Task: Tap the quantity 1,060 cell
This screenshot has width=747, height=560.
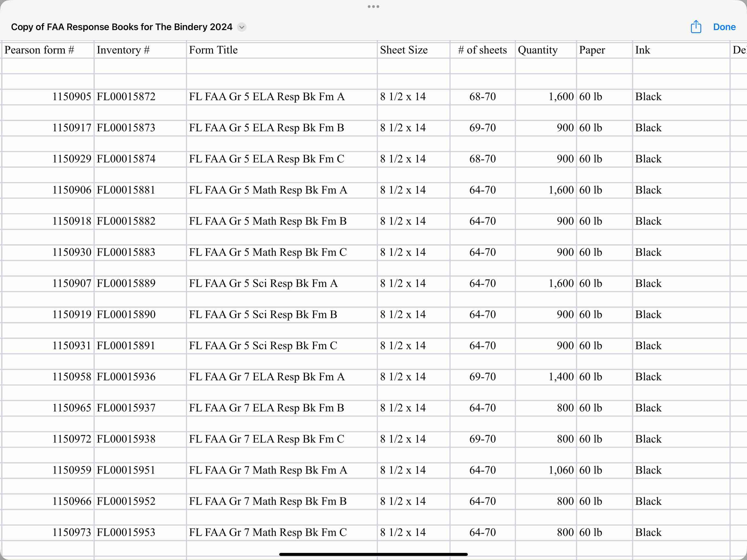Action: point(561,470)
